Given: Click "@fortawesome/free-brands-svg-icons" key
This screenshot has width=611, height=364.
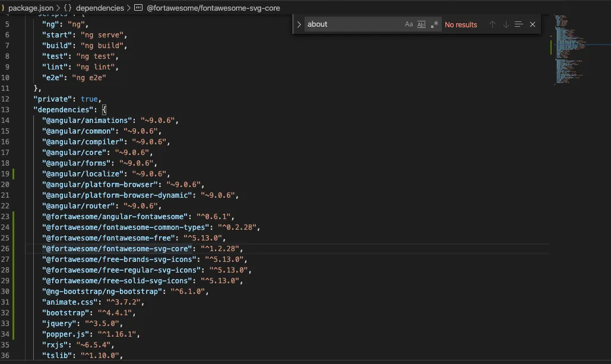Looking at the screenshot, I should click(119, 259).
